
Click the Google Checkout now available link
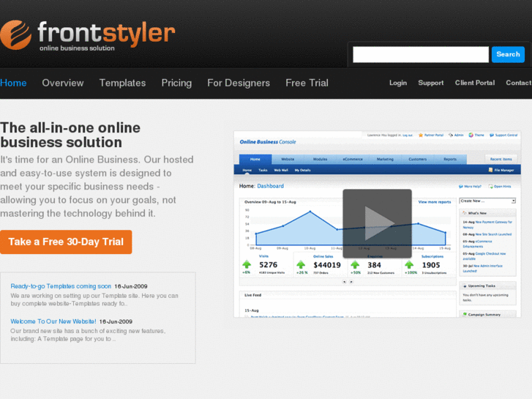click(484, 256)
